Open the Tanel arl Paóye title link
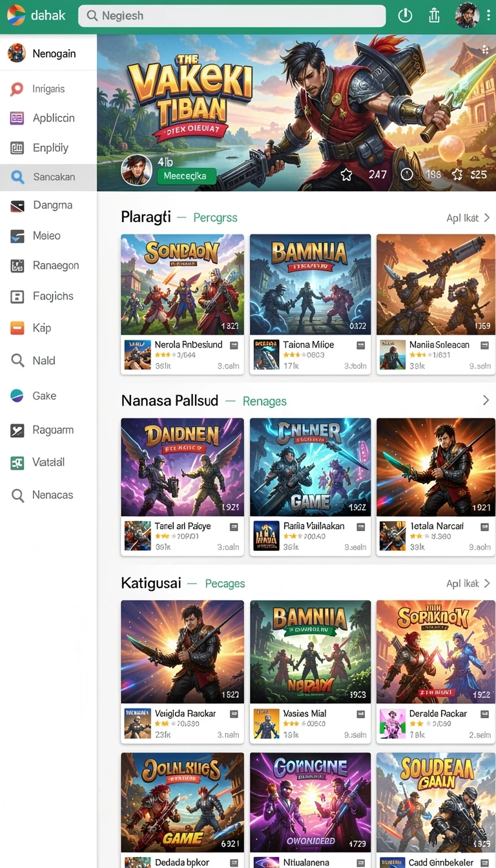 (183, 526)
